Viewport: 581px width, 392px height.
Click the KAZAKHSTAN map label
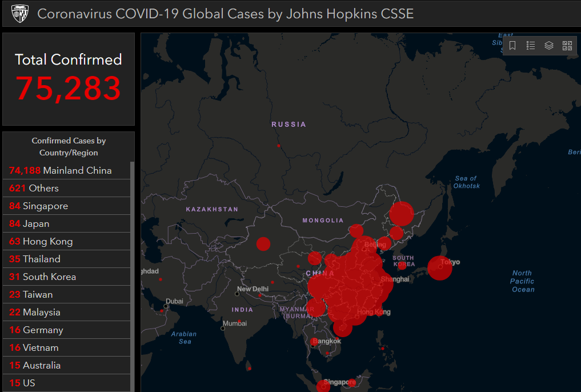(212, 209)
